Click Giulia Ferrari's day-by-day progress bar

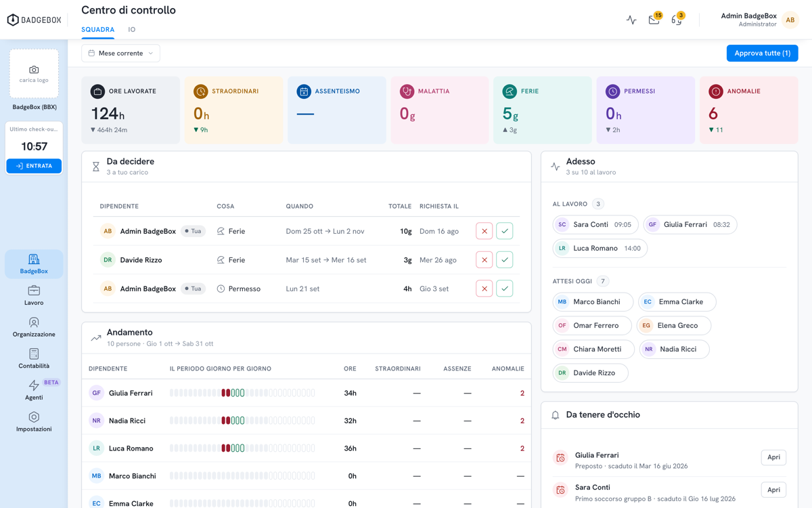pyautogui.click(x=242, y=393)
